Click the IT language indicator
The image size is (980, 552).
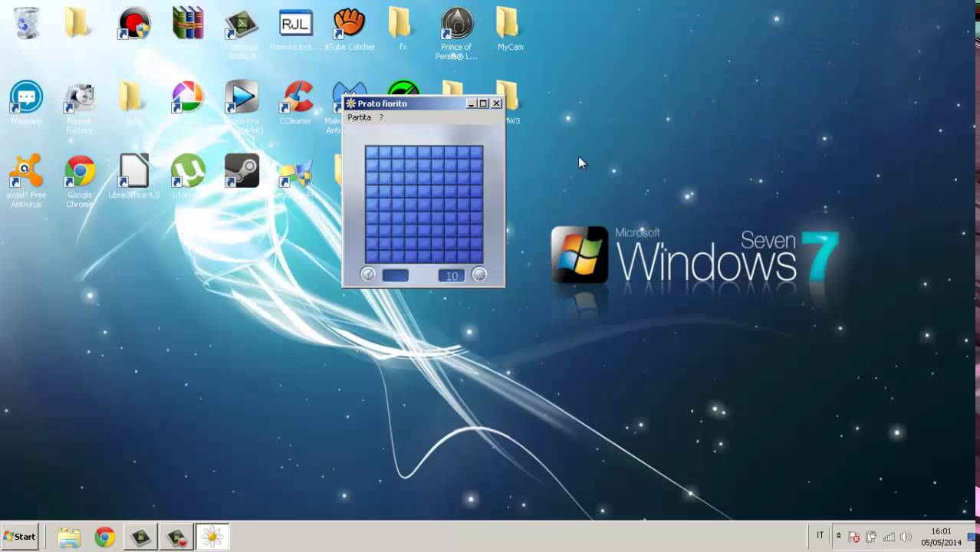(820, 536)
